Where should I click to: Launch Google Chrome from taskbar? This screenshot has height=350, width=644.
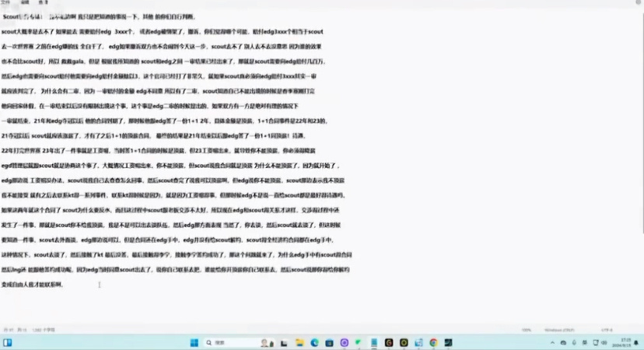coord(433,342)
